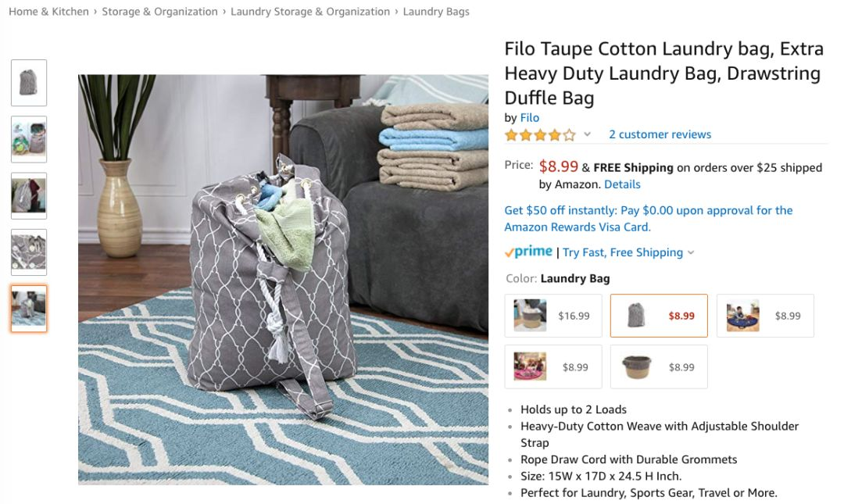Pick the blue play mat $8.99 option

(x=765, y=316)
